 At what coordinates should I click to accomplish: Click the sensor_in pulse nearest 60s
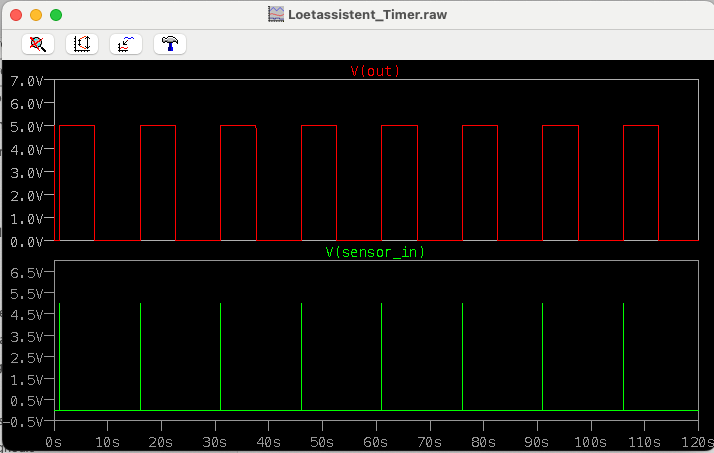click(x=381, y=355)
